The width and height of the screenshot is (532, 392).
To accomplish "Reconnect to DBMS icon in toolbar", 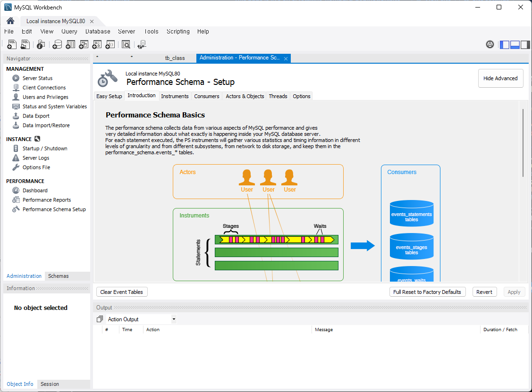I will pyautogui.click(x=142, y=44).
